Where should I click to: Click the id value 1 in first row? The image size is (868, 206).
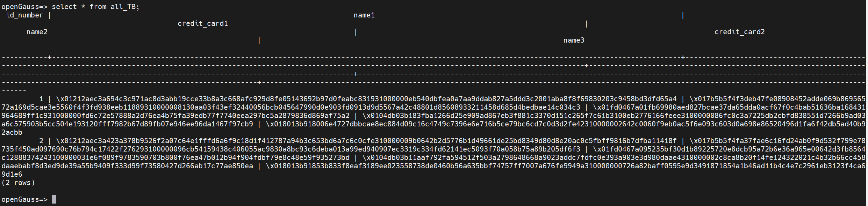point(41,99)
